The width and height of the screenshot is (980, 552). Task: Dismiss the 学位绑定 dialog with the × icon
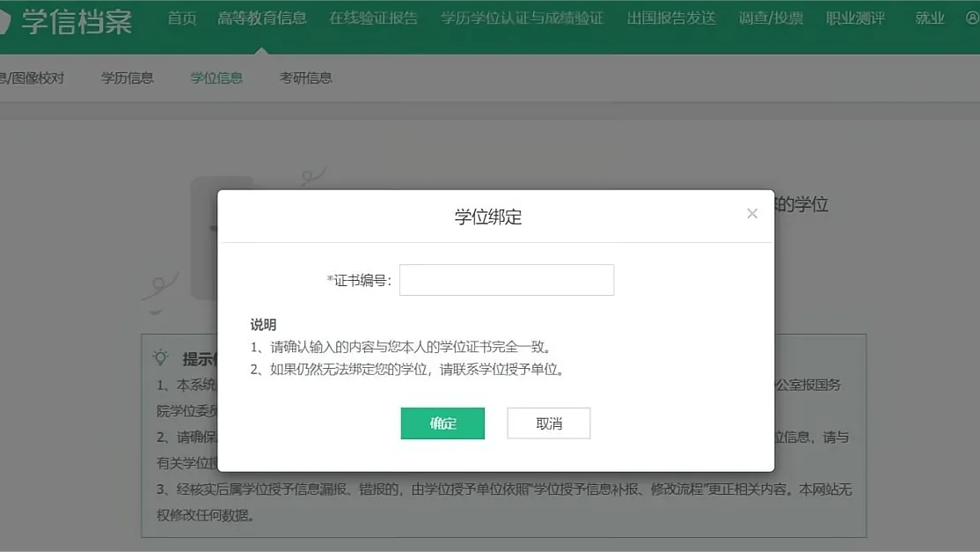click(x=752, y=213)
